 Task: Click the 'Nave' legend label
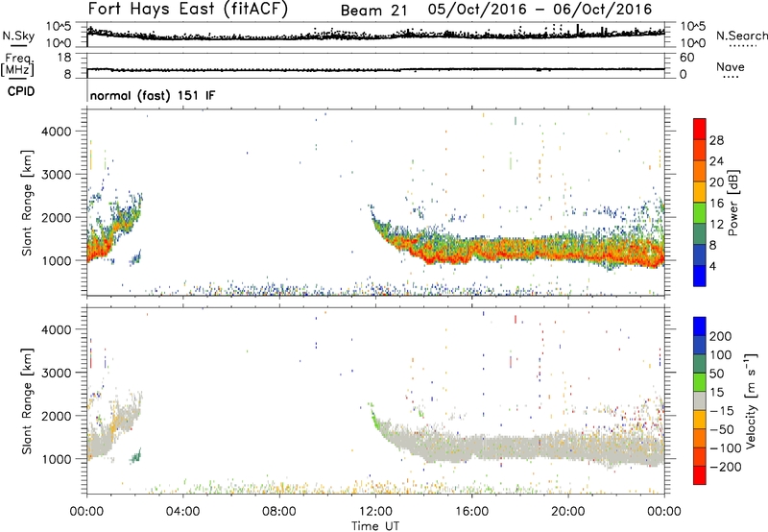click(731, 66)
